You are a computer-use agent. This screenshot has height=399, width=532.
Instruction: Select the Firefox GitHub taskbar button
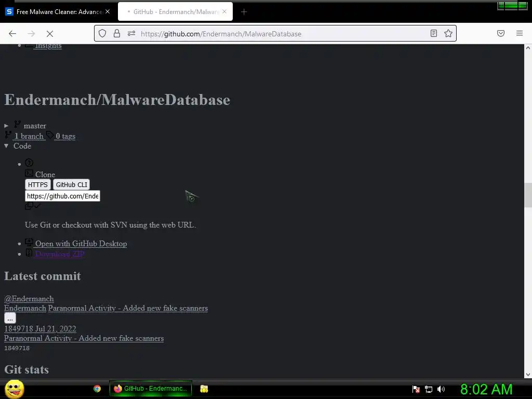click(x=151, y=389)
